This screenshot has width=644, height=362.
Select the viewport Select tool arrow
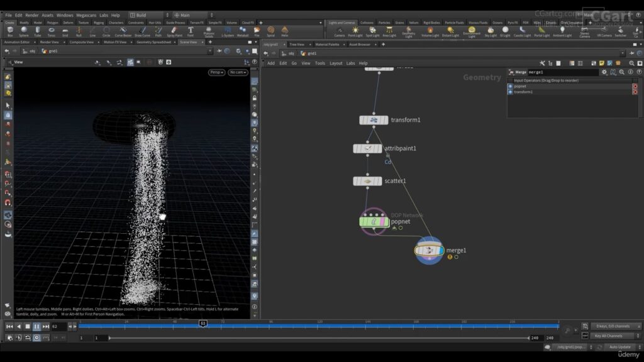[8, 106]
